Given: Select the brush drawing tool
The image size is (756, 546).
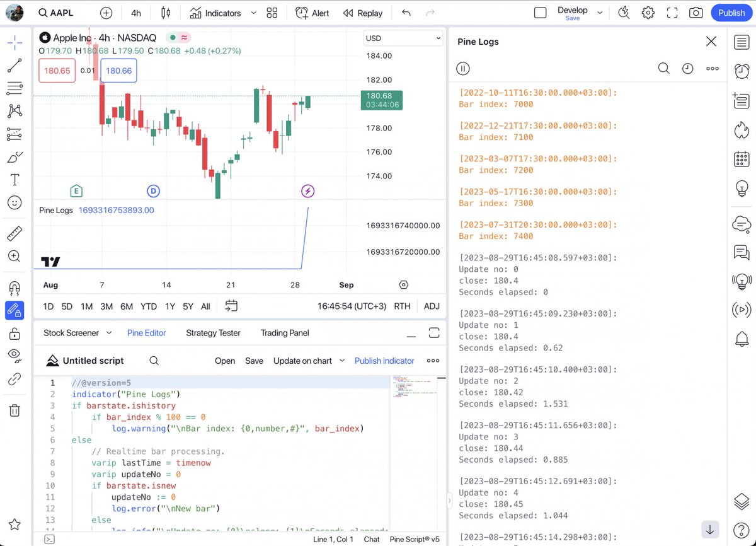Looking at the screenshot, I should pos(14,157).
